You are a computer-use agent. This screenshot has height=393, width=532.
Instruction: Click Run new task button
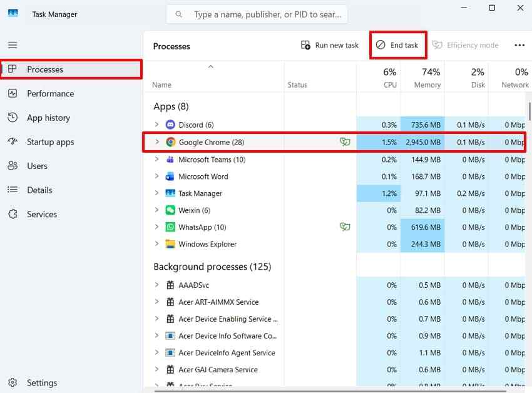coord(330,45)
